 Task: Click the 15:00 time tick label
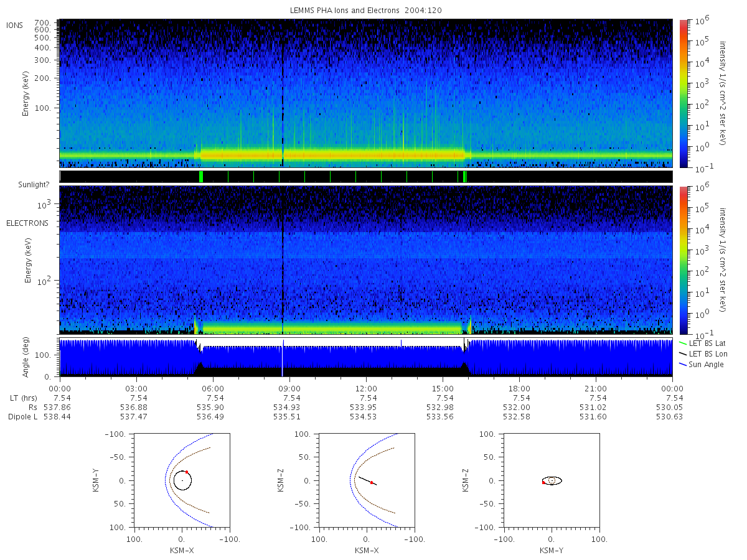click(x=443, y=388)
